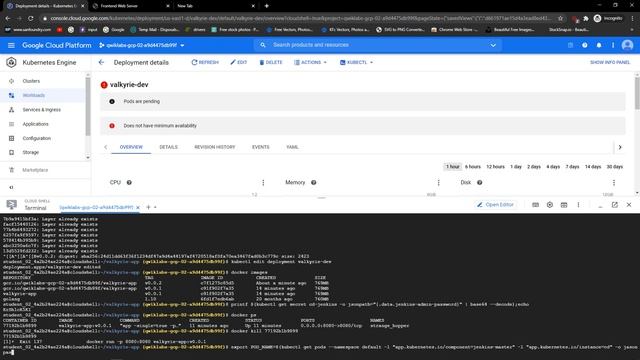
Task: Toggle the Cloud Shell keyboard icon
Action: coord(536,205)
